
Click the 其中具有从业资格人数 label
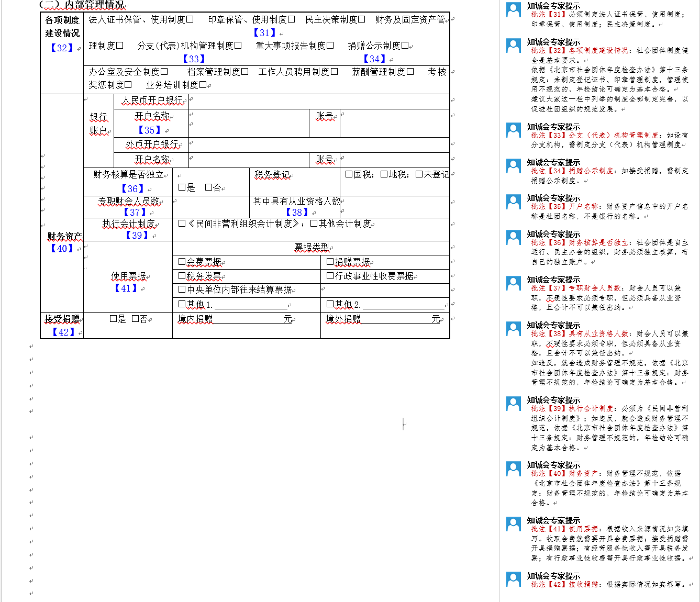coord(297,201)
